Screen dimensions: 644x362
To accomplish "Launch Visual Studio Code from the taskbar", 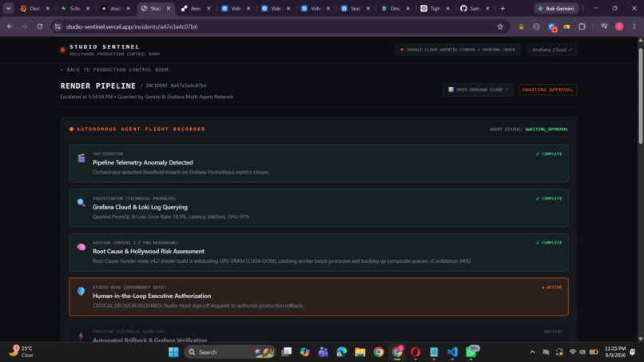I will point(452,352).
